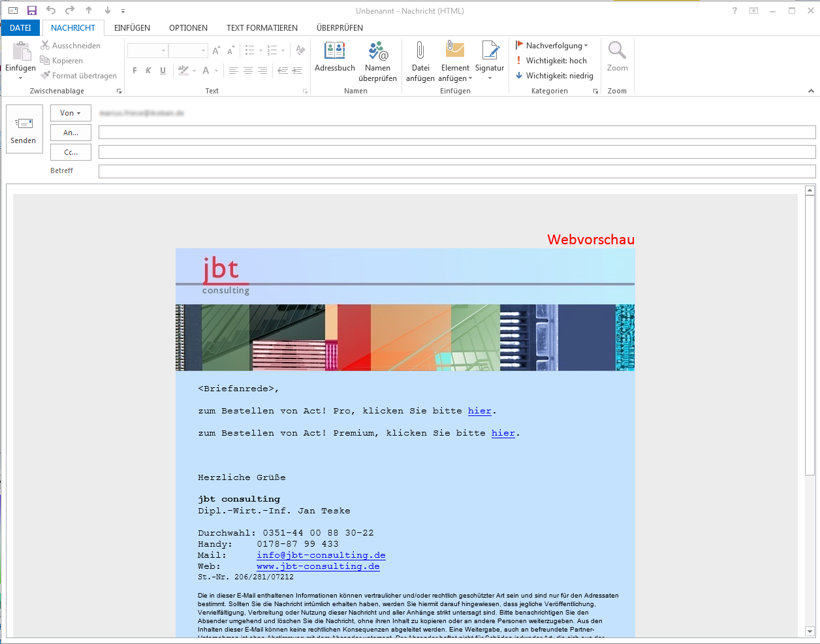Set Wichtigkeit: hoch
Image resolution: width=820 pixels, height=644 pixels.
pos(551,61)
